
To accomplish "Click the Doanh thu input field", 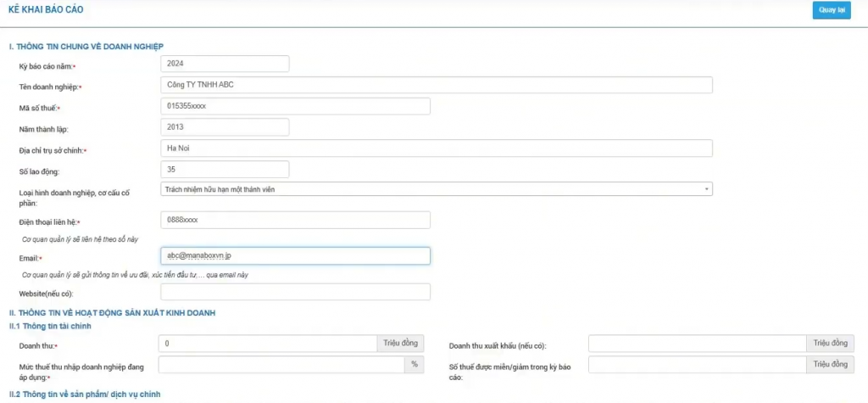I will click(267, 344).
